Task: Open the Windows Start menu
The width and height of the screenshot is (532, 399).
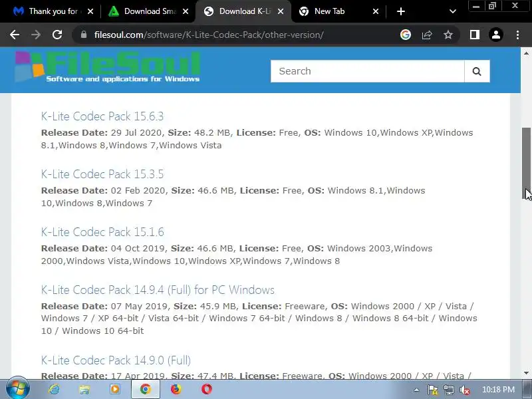Action: 18,389
